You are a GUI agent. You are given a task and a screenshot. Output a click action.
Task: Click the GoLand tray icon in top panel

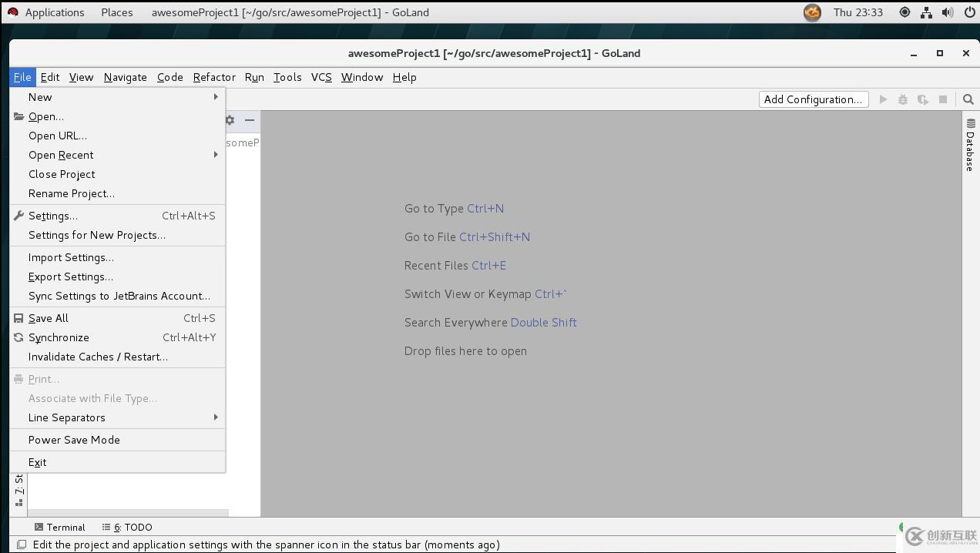[x=812, y=12]
